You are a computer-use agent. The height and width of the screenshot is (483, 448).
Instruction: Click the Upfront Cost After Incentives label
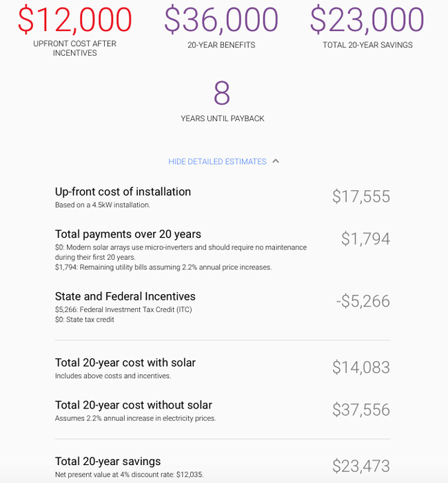pos(75,48)
